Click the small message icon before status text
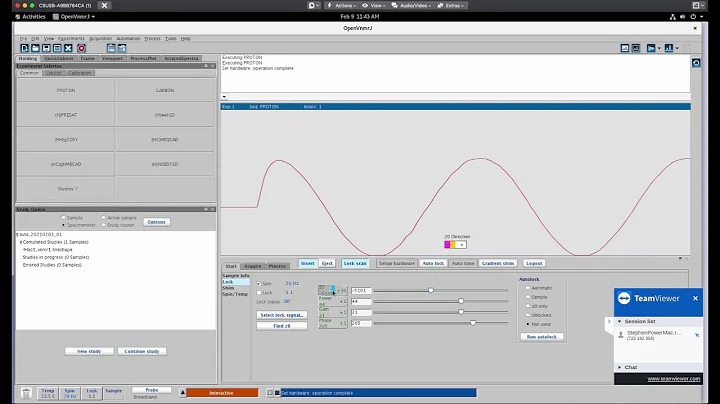 pyautogui.click(x=270, y=393)
